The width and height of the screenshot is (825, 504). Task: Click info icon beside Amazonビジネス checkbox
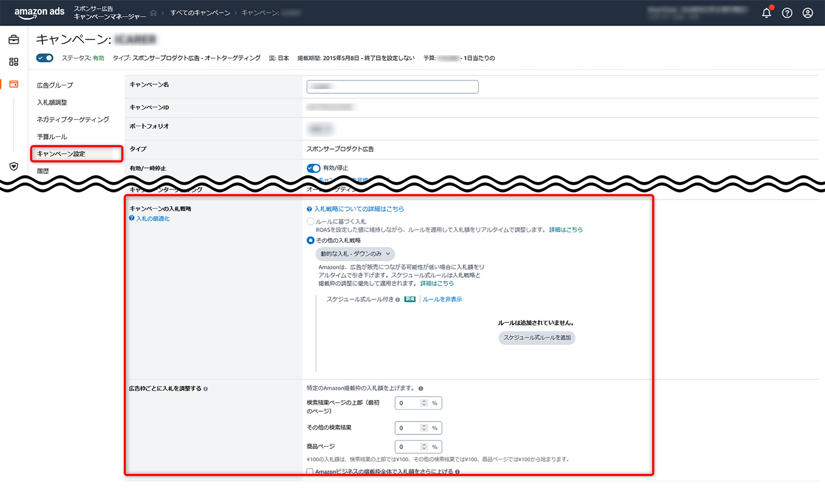coord(457,471)
